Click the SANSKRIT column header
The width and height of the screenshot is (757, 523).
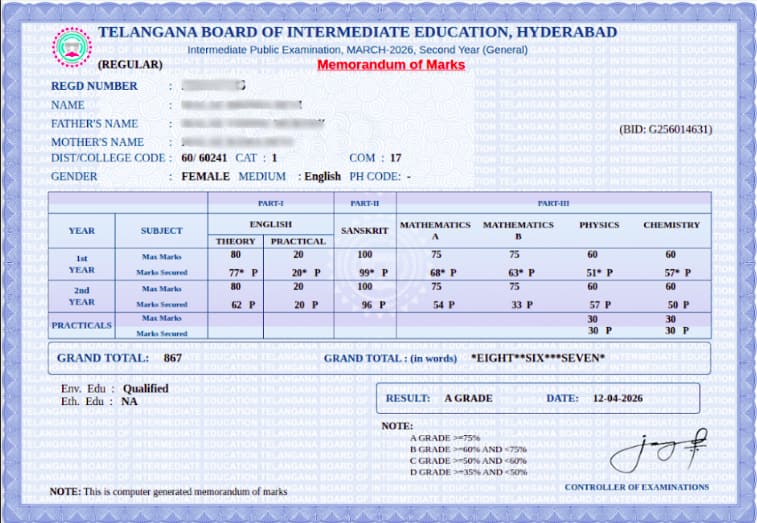tap(364, 230)
